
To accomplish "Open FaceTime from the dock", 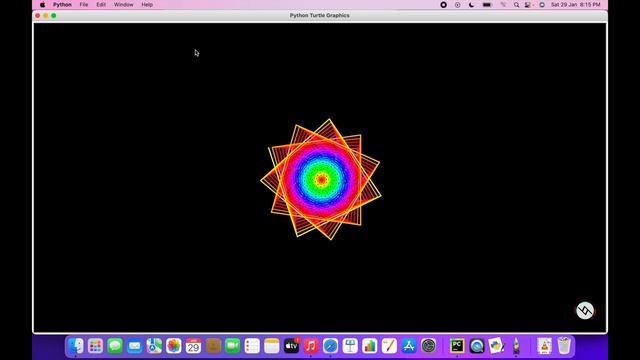I will [233, 346].
